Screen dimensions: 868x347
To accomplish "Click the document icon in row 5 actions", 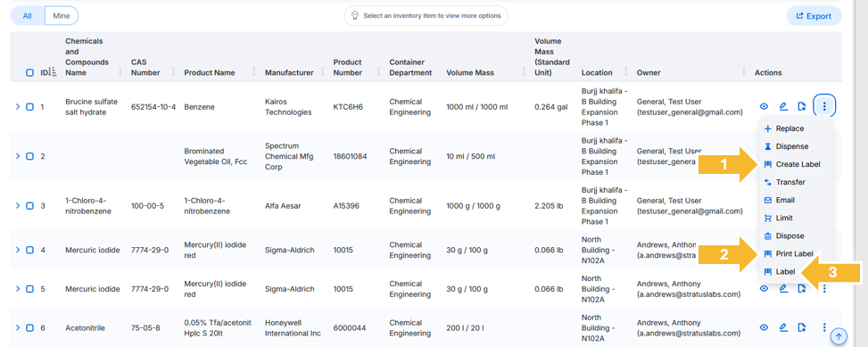I will (x=802, y=288).
